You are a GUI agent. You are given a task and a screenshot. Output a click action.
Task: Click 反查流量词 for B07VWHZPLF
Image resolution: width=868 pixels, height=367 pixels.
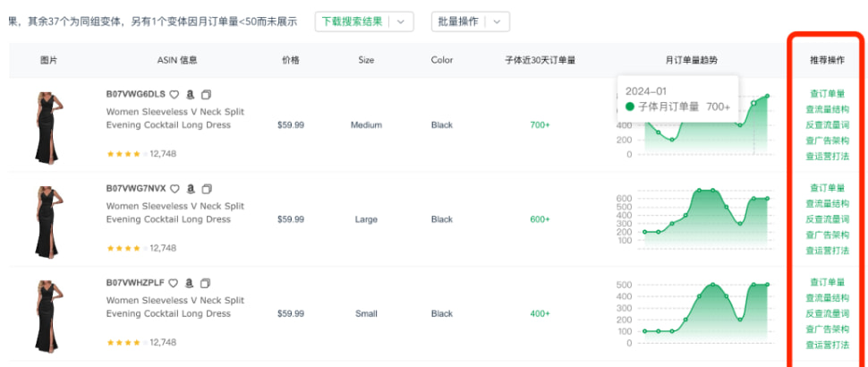tap(827, 313)
